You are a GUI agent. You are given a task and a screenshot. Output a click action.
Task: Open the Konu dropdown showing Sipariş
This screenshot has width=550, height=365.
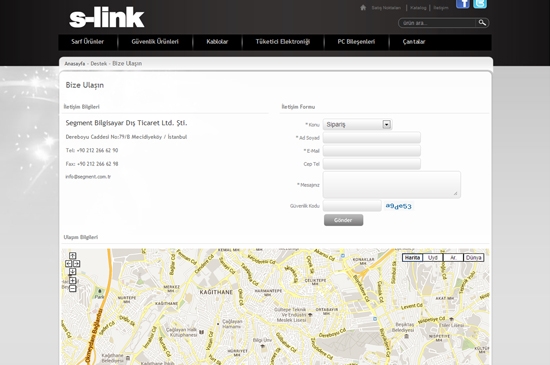tap(357, 124)
